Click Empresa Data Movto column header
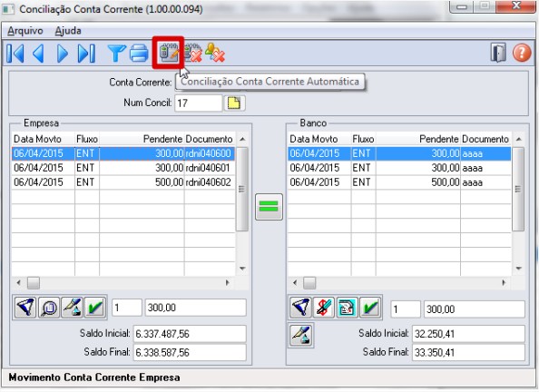 coord(43,139)
